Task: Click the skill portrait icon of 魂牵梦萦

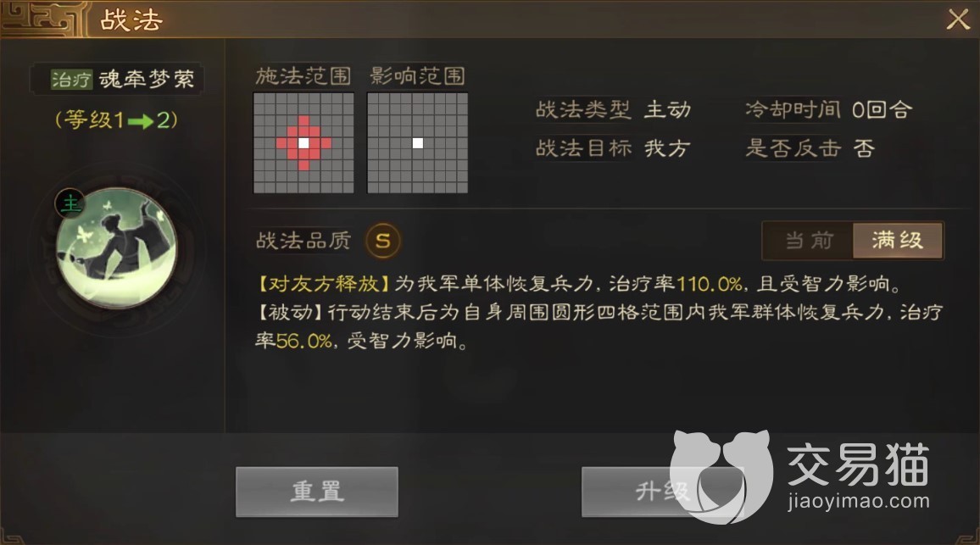Action: (116, 248)
